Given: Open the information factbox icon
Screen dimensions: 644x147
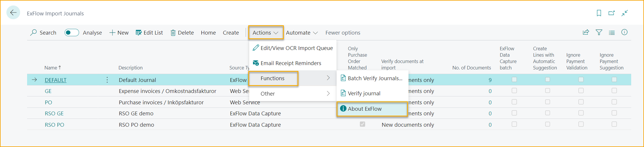Looking at the screenshot, I should point(624,33).
